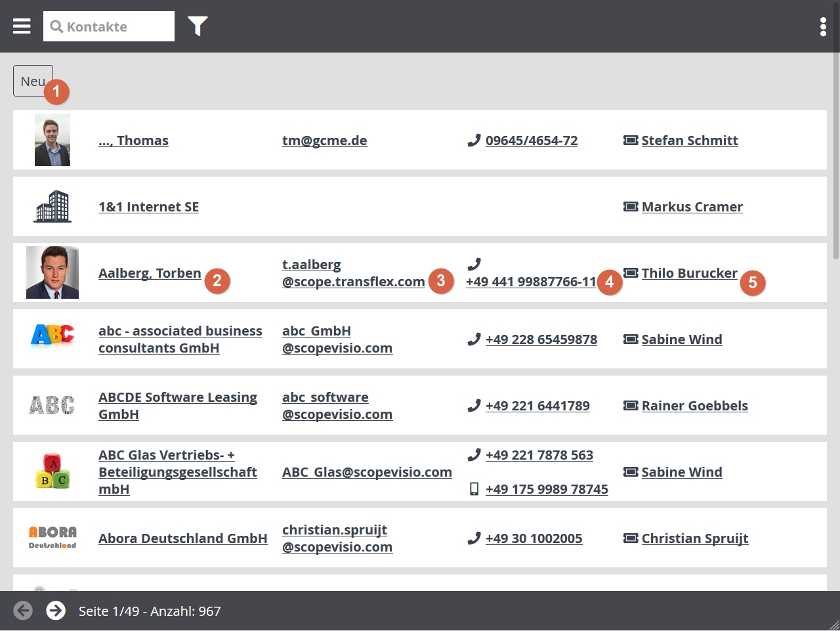This screenshot has height=631, width=840.
Task: Call mobile +49 175 9989 78745
Action: click(547, 489)
